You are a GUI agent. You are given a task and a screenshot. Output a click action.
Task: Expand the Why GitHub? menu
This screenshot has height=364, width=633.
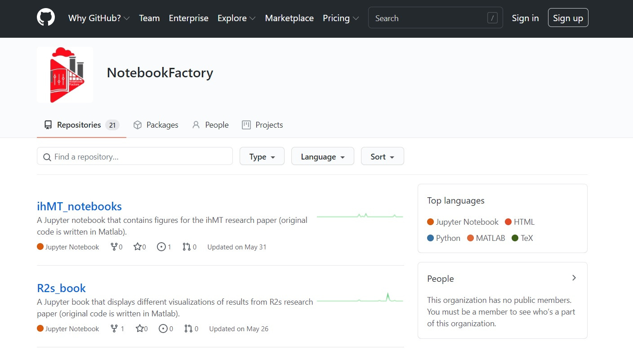click(x=99, y=18)
